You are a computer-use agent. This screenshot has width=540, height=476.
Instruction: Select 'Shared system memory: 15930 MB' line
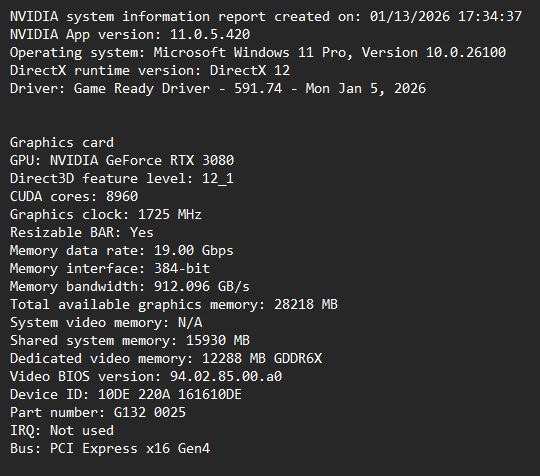point(129,341)
